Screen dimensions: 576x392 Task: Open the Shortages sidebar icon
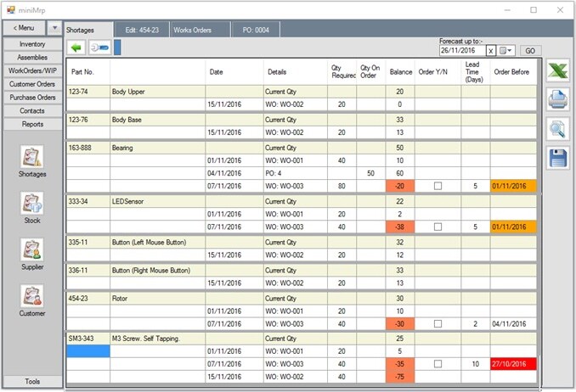click(x=32, y=159)
